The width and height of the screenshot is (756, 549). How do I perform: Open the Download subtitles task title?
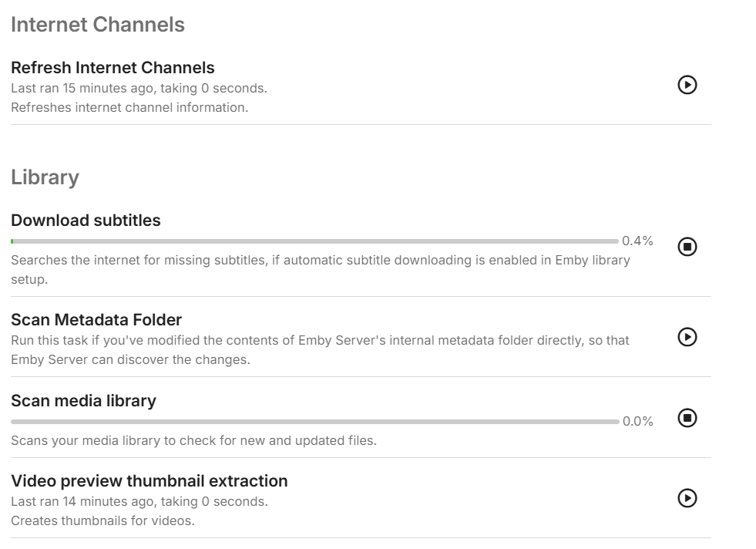click(86, 221)
